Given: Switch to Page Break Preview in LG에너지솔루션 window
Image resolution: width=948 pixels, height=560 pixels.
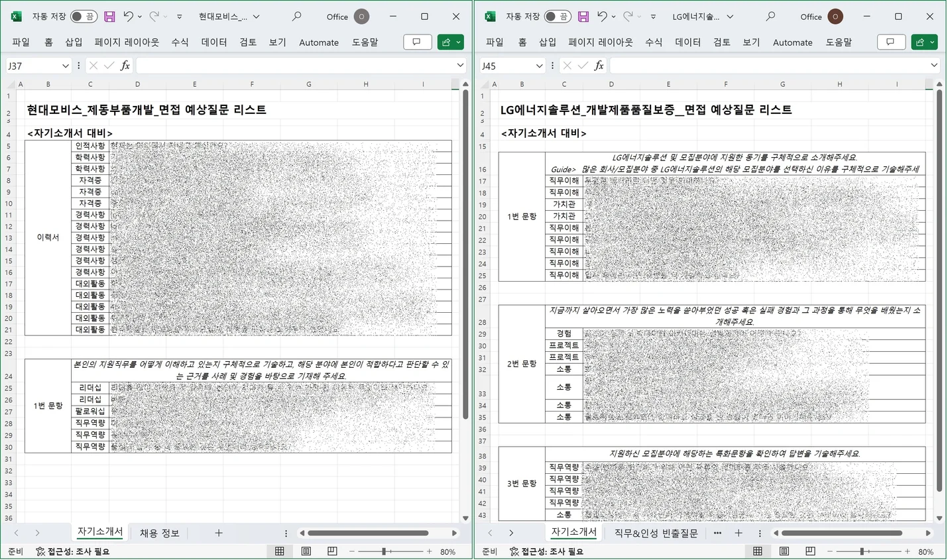Looking at the screenshot, I should click(x=810, y=551).
